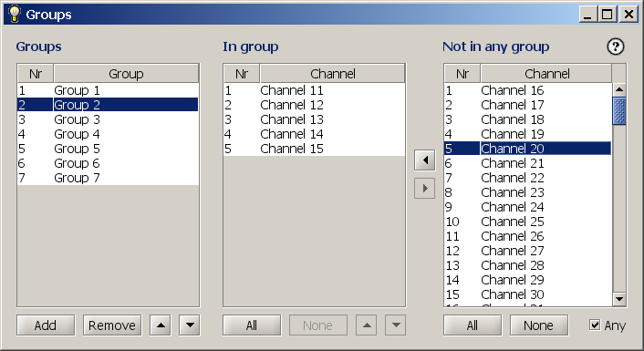
Task: Click Nr header in Not in any group list
Action: coord(462,74)
